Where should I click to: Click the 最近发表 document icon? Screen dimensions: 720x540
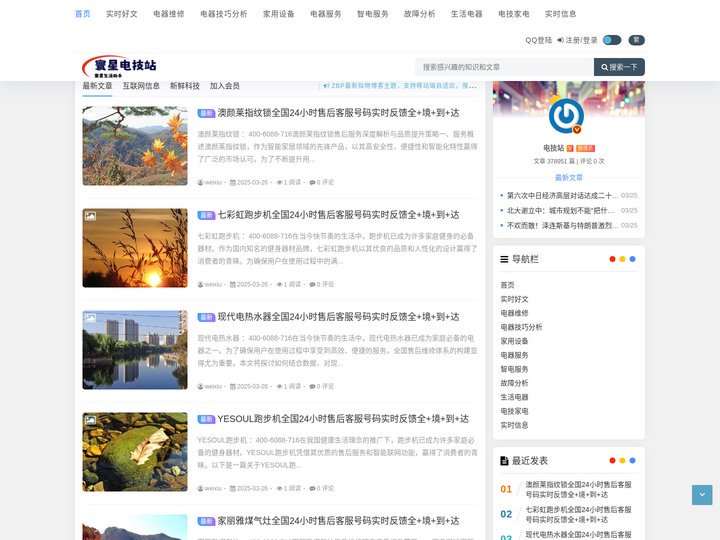pyautogui.click(x=504, y=461)
